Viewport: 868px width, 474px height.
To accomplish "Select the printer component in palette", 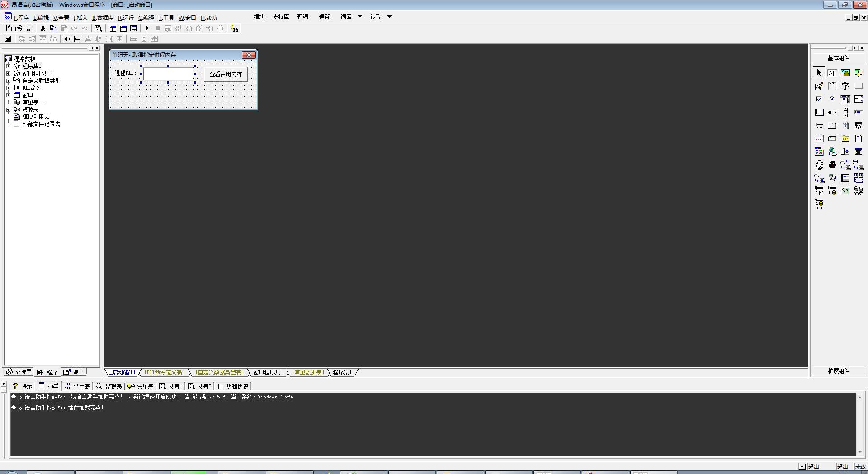I will [832, 165].
